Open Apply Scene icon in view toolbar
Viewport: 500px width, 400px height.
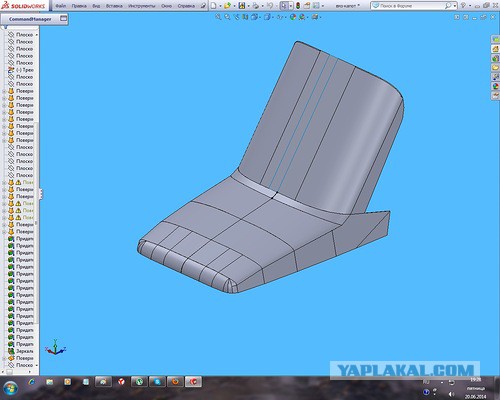coord(302,17)
